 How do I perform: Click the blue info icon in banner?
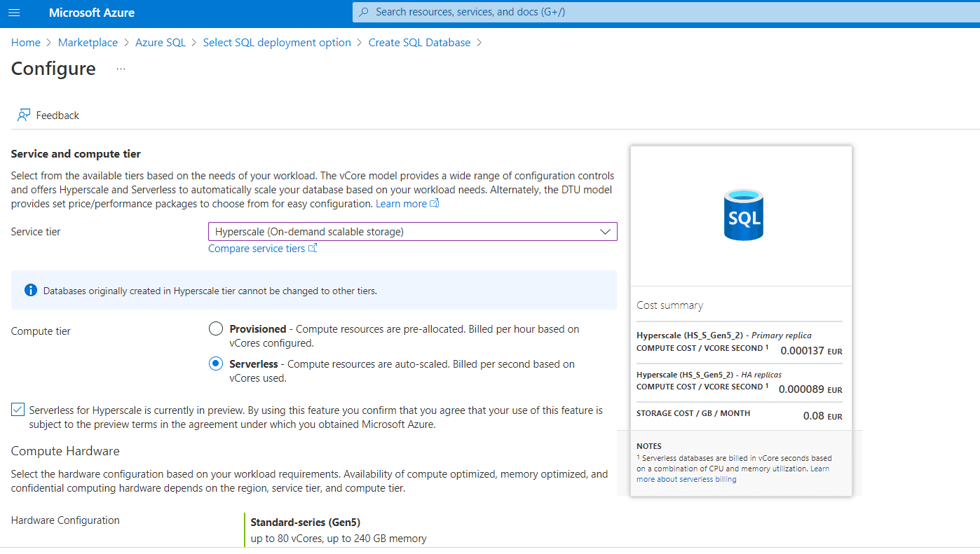[30, 290]
